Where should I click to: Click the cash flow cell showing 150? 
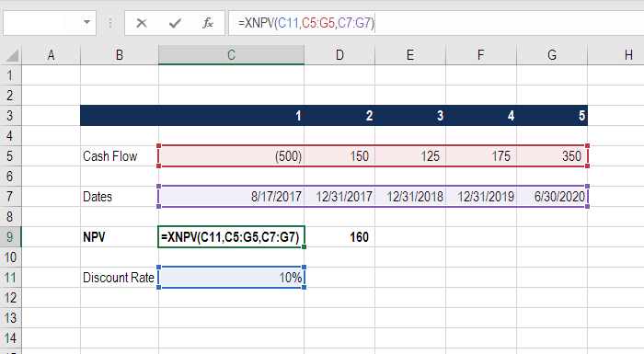point(339,156)
